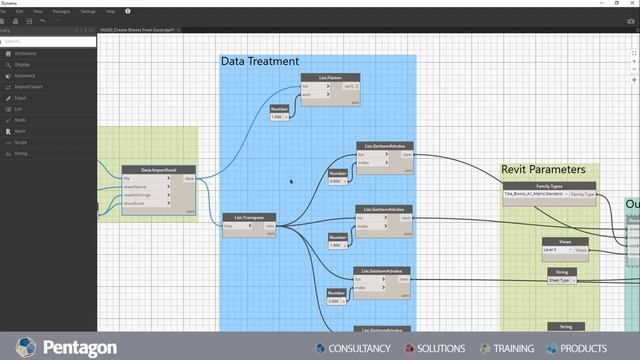Click the save toolbar icon
Image resolution: width=640 pixels, height=360 pixels.
(29, 21)
